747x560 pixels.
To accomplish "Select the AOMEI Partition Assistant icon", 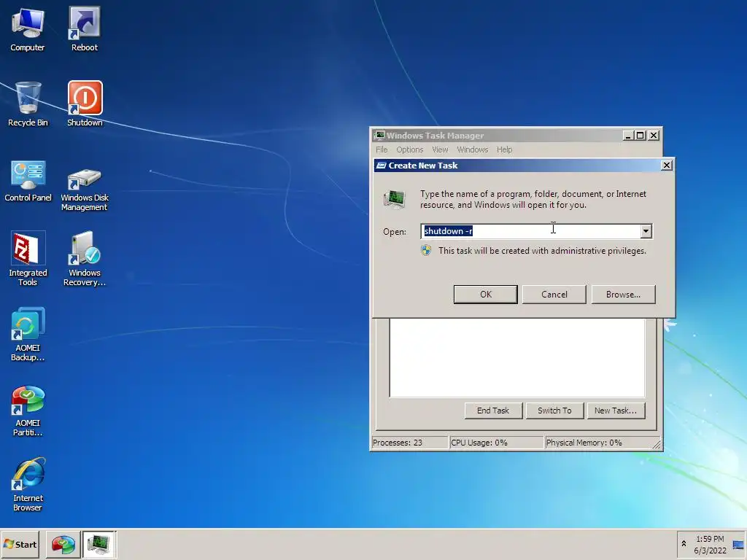I will coord(28,411).
